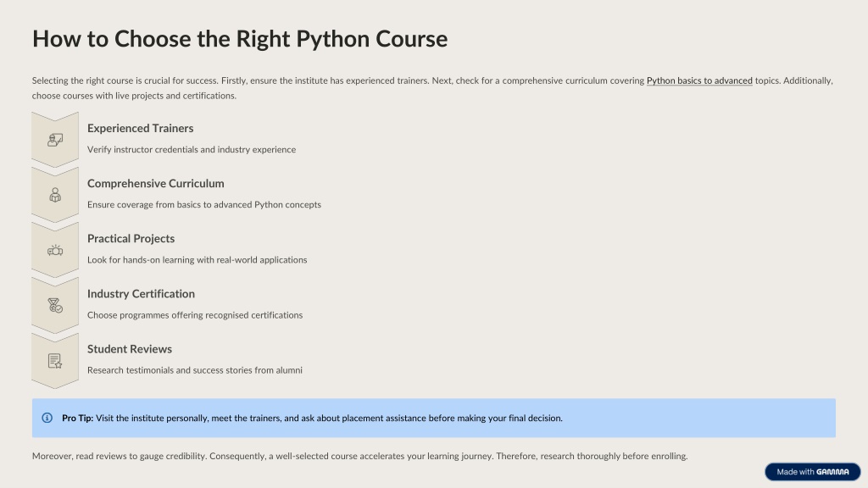Click 'Choose programmes offering recognised certifications' text
Image resolution: width=868 pixels, height=488 pixels.
pyautogui.click(x=195, y=315)
